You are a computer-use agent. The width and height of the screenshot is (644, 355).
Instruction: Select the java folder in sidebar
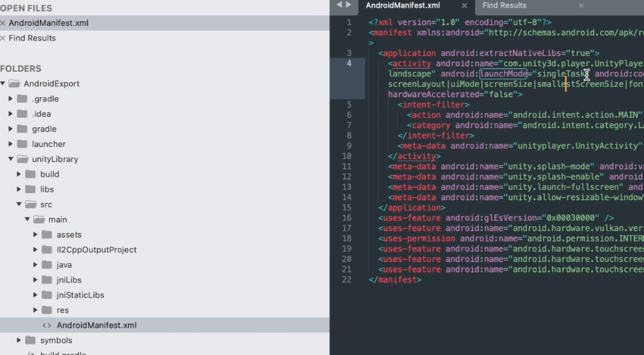64,265
